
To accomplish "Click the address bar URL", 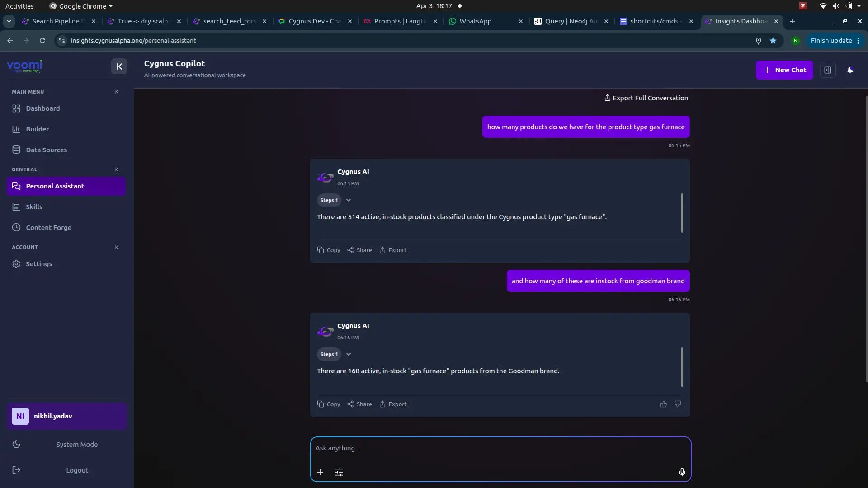I will click(x=133, y=41).
